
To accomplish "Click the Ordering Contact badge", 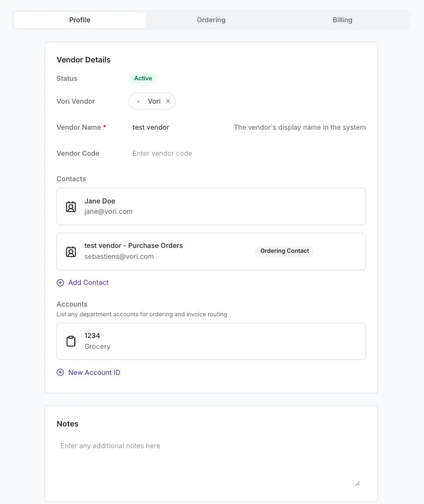I will click(x=285, y=251).
